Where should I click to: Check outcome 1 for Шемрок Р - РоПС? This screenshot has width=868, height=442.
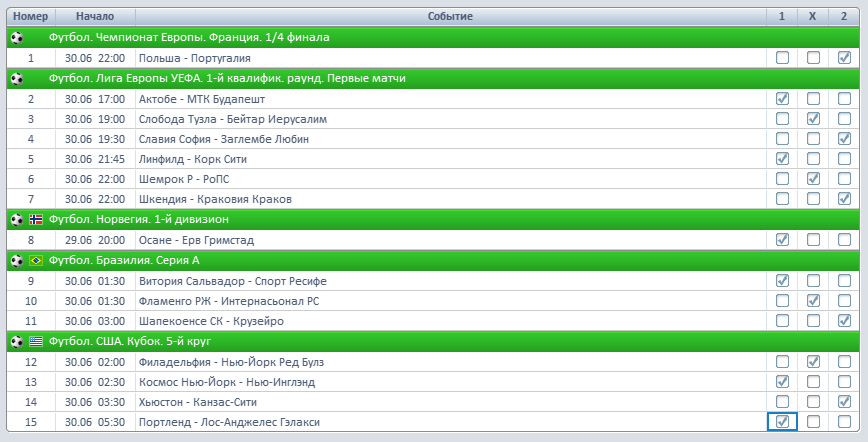(782, 178)
